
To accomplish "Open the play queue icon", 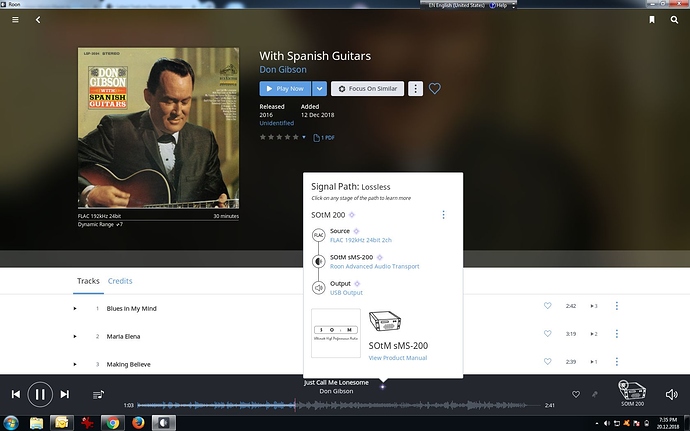I will click(99, 394).
